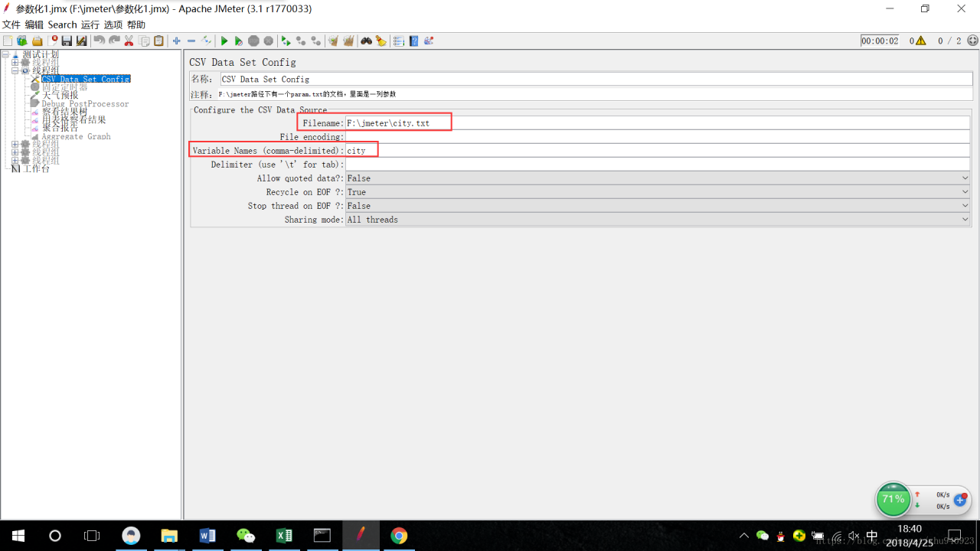The height and width of the screenshot is (551, 980).
Task: Stop the running test
Action: pos(253,41)
